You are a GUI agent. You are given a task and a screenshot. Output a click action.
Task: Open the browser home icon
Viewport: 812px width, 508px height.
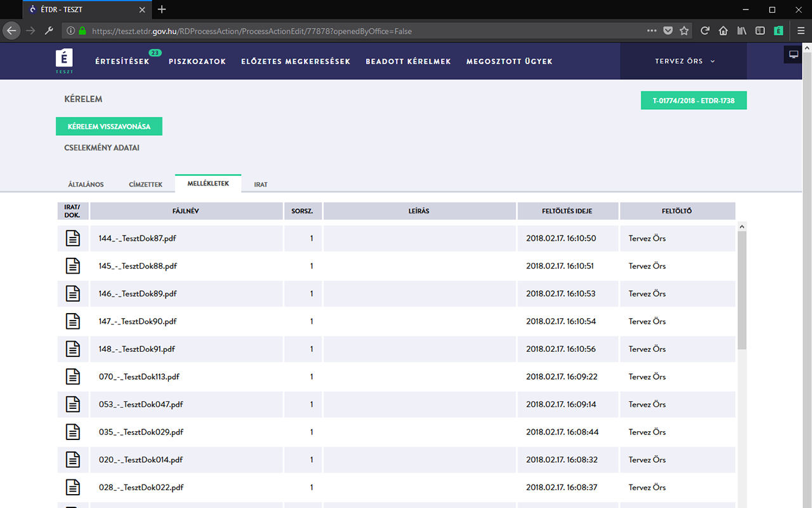(x=723, y=30)
